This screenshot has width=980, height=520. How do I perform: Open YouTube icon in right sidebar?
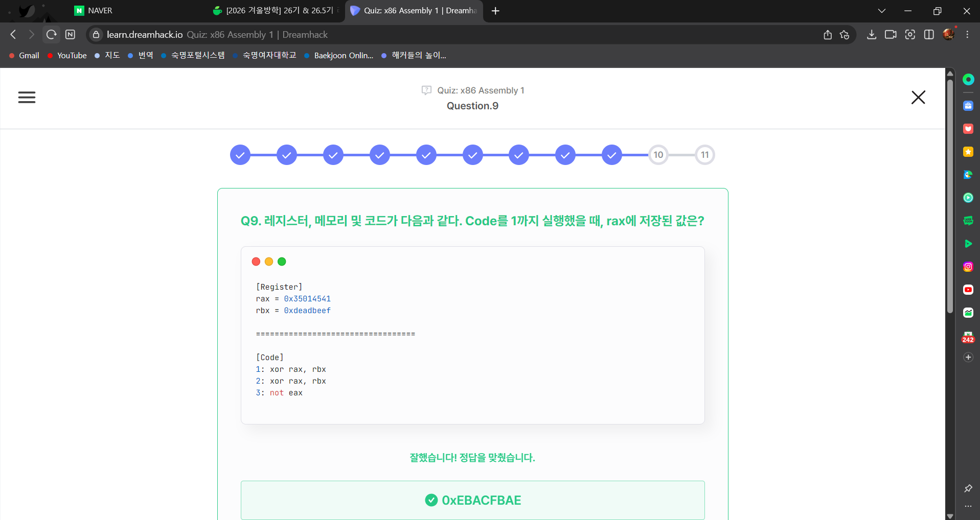tap(968, 290)
